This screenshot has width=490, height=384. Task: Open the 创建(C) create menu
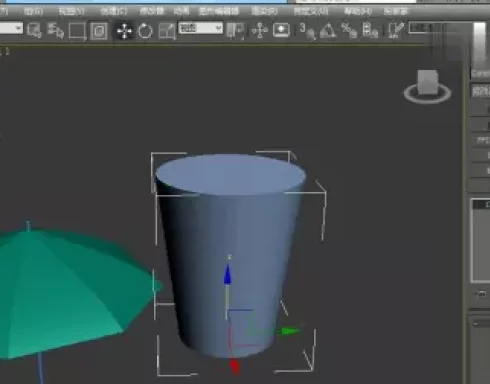click(114, 11)
